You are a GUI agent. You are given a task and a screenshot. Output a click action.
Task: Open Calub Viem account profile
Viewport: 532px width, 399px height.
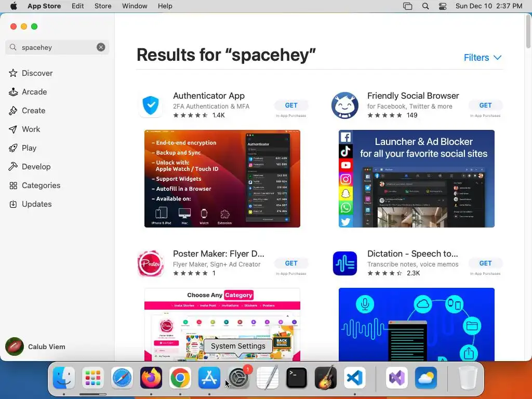36,347
